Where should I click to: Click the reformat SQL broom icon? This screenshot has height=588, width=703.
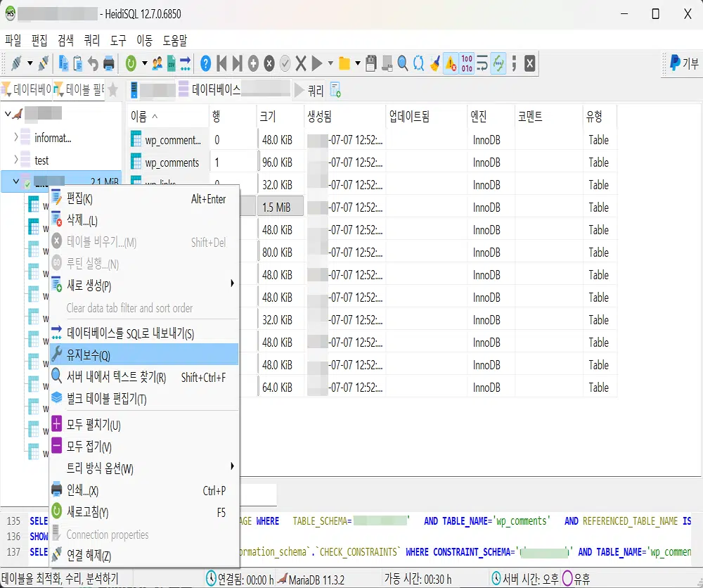coord(434,63)
